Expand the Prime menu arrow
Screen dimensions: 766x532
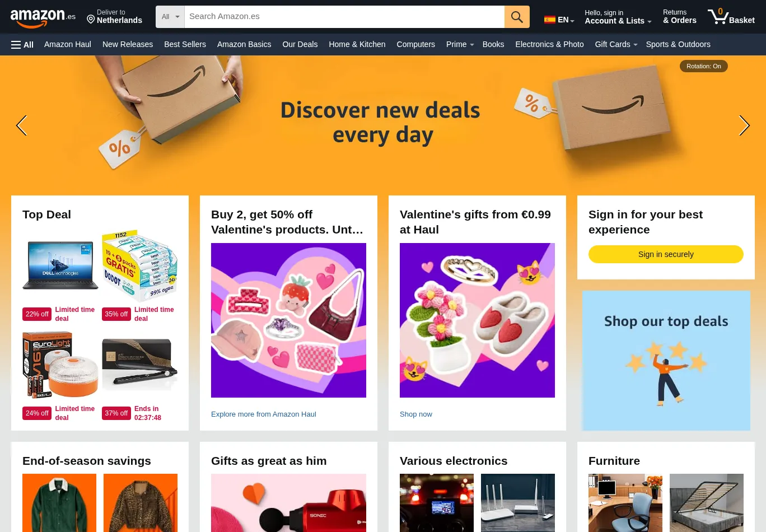tap(472, 45)
